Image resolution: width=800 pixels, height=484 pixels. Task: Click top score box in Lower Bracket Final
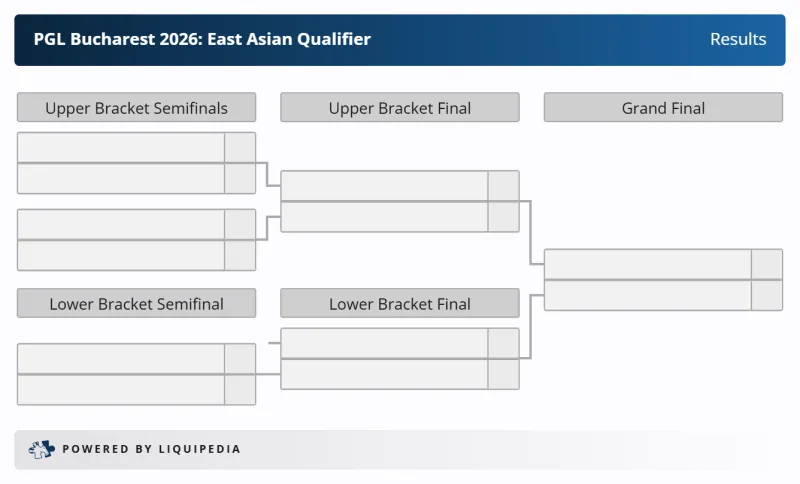[x=504, y=343]
